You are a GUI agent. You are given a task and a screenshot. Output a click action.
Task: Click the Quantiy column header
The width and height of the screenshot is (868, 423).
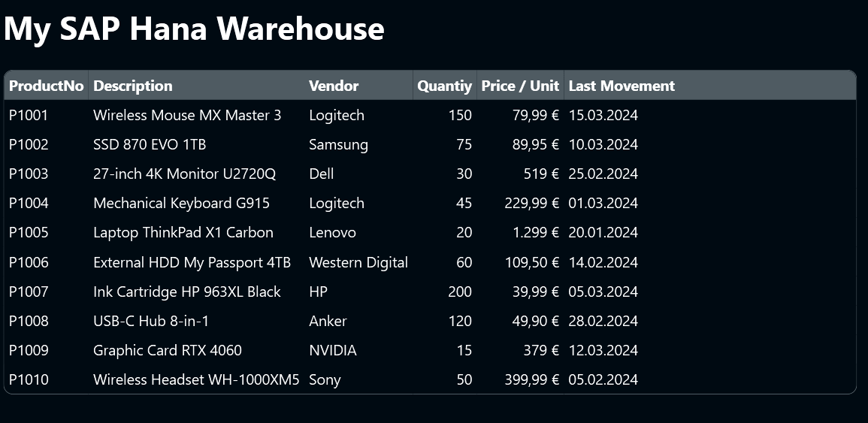(444, 86)
